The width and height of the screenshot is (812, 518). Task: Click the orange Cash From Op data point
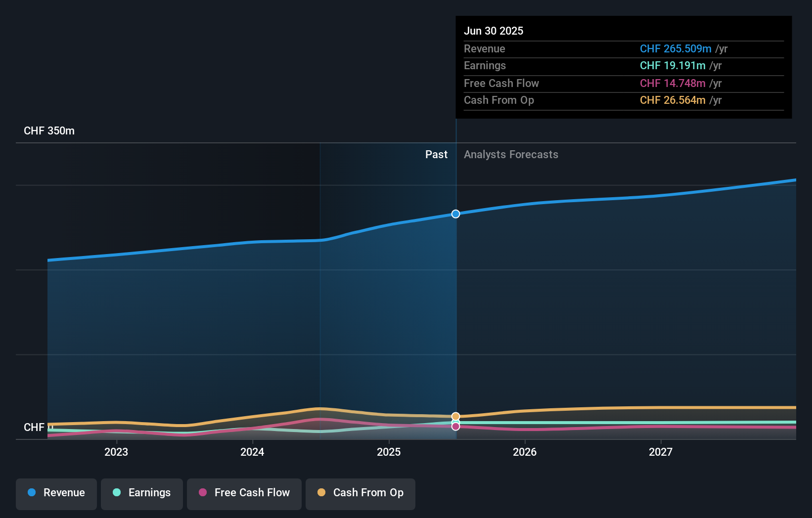click(x=455, y=416)
